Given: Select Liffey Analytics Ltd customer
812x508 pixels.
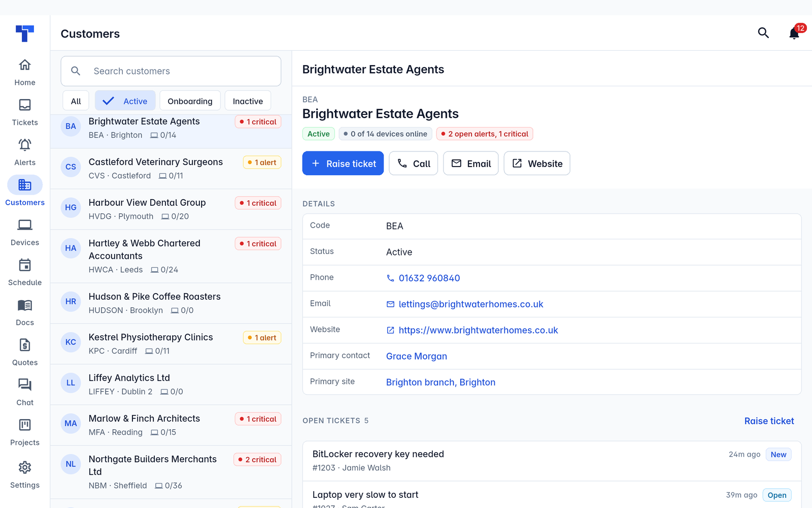Looking at the screenshot, I should point(171,385).
